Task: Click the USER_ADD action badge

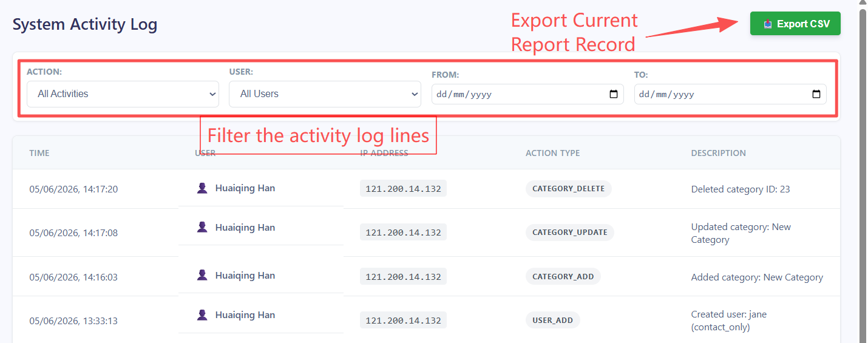Action: pos(552,321)
